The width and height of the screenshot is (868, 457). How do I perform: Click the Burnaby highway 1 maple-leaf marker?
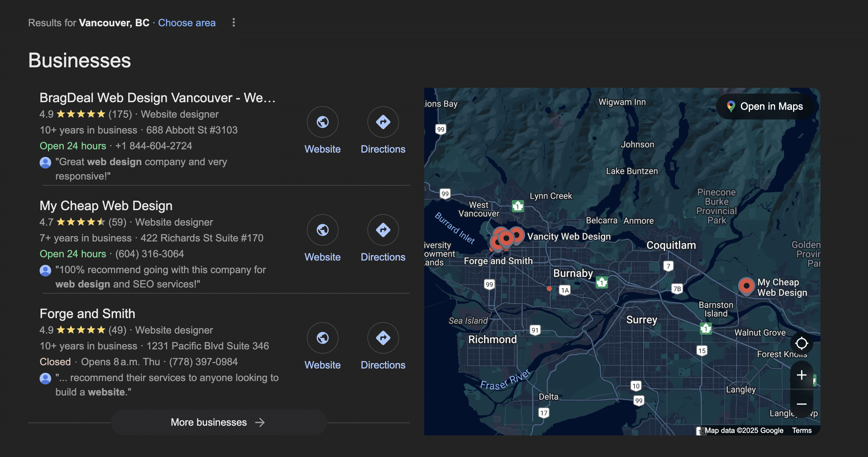602,282
